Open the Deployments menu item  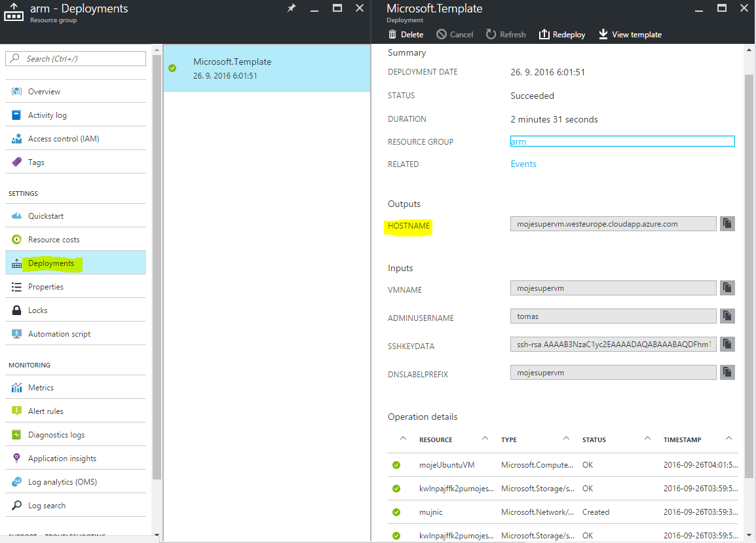coord(76,263)
